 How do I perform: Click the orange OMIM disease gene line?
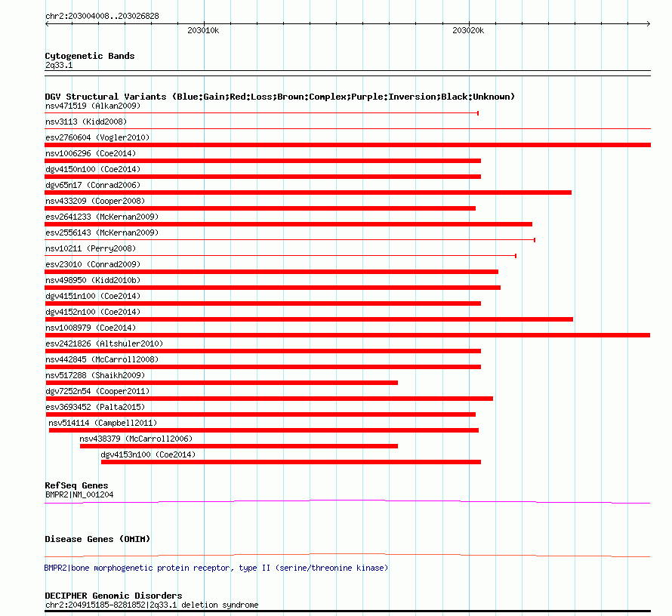pyautogui.click(x=347, y=555)
